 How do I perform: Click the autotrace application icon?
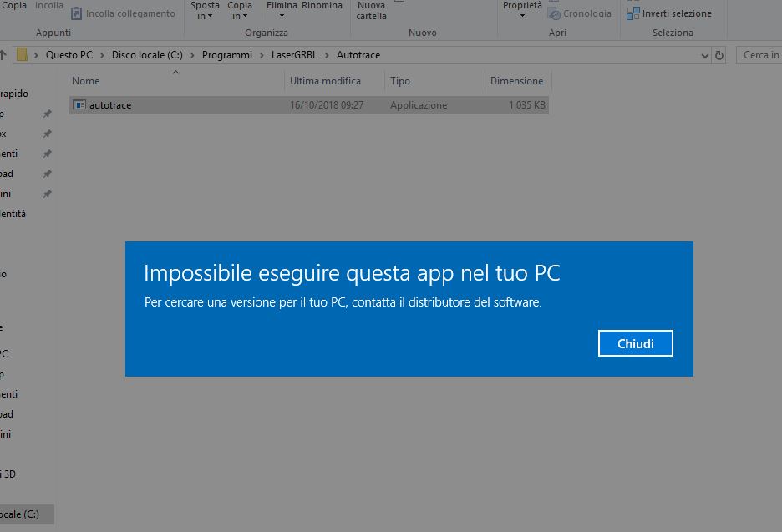(x=79, y=104)
